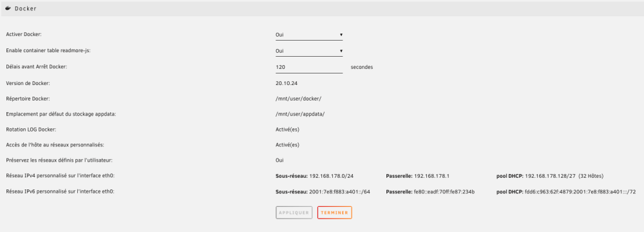
Task: Click the Enable container table readmore-js label
Action: tap(48, 51)
